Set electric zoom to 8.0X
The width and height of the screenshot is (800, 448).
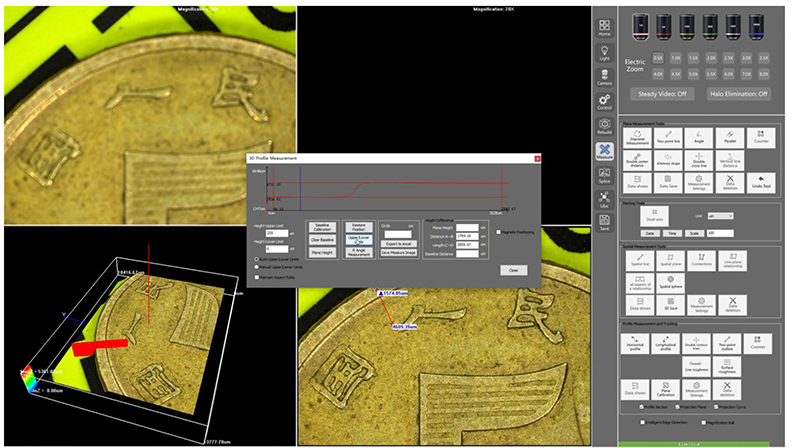[x=764, y=74]
